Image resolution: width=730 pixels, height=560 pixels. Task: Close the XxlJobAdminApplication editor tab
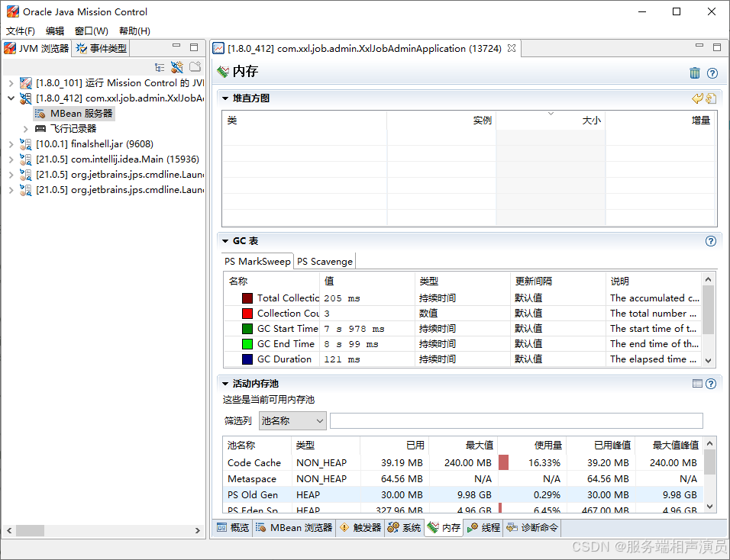tap(511, 48)
